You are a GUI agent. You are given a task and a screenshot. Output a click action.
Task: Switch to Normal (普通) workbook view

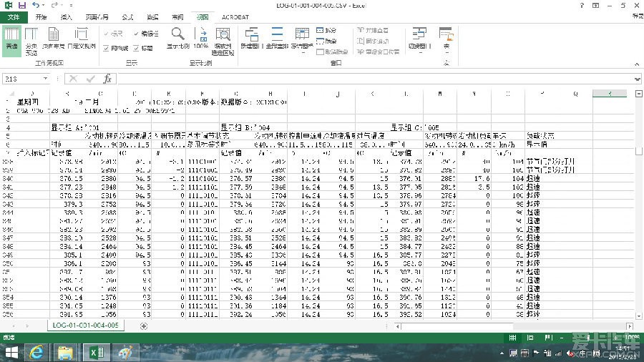click(11, 40)
